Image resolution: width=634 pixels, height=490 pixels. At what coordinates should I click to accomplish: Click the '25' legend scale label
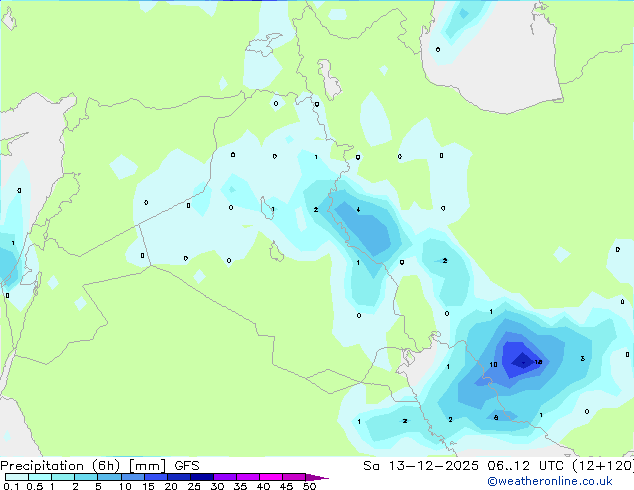pos(194,486)
